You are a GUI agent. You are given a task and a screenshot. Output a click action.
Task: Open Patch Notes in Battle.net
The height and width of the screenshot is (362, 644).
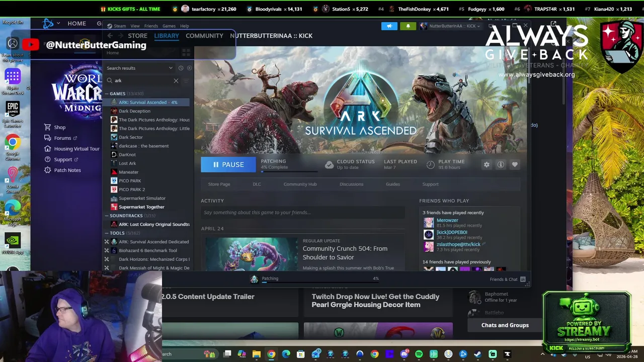click(62, 170)
